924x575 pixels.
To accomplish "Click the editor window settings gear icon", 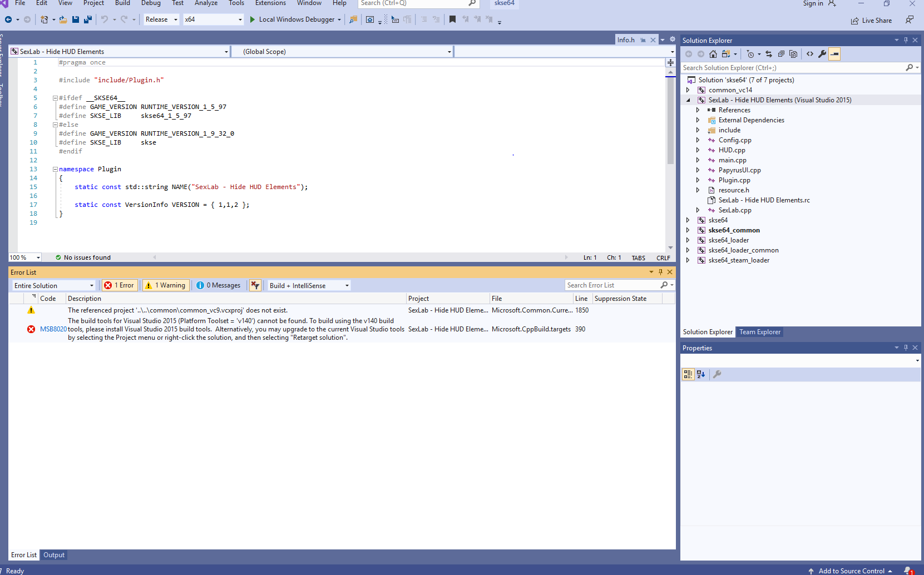I will tap(673, 39).
